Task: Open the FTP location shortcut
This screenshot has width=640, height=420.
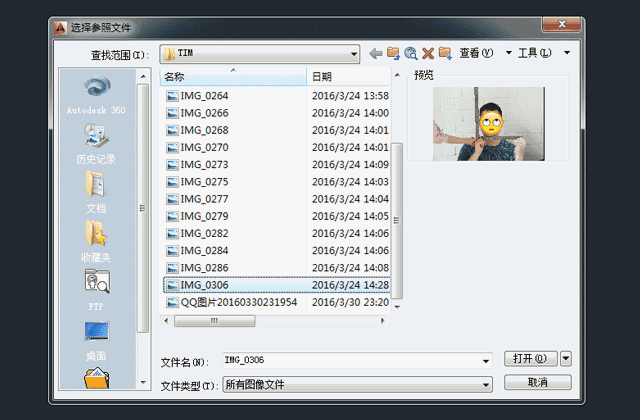Action: pos(96,290)
